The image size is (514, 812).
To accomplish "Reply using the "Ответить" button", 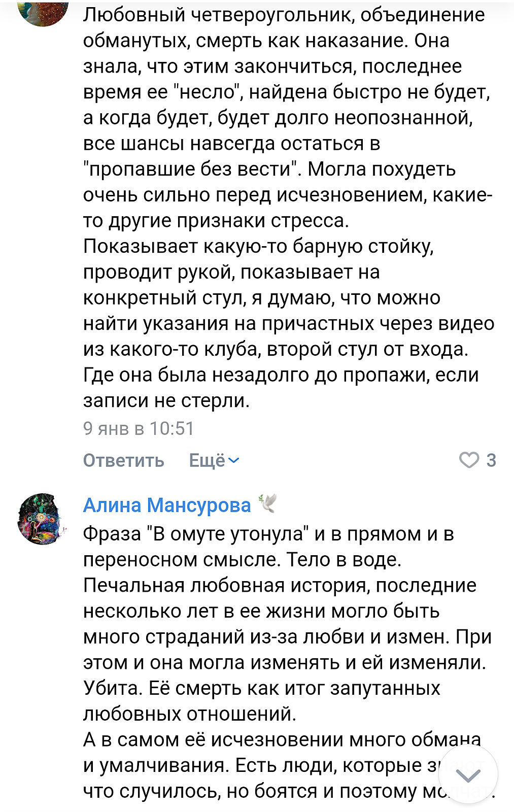I will pyautogui.click(x=123, y=460).
